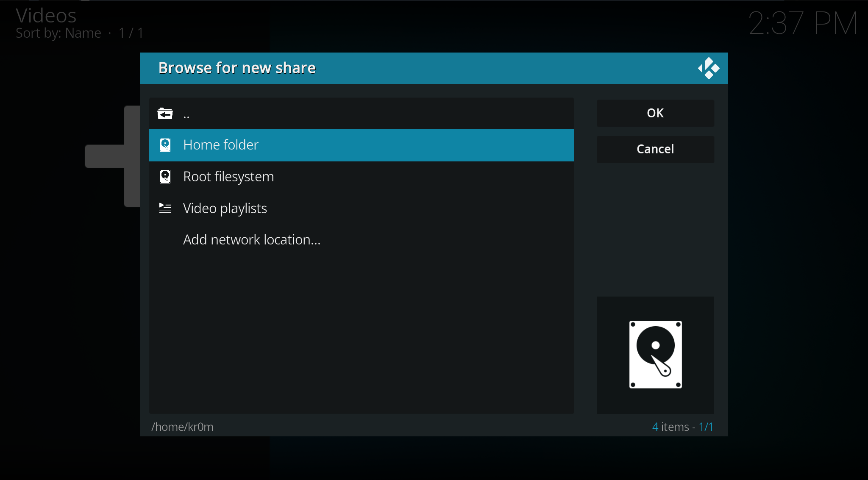Click the /home/kr0m path label
Viewport: 868px width, 480px height.
coord(182,427)
